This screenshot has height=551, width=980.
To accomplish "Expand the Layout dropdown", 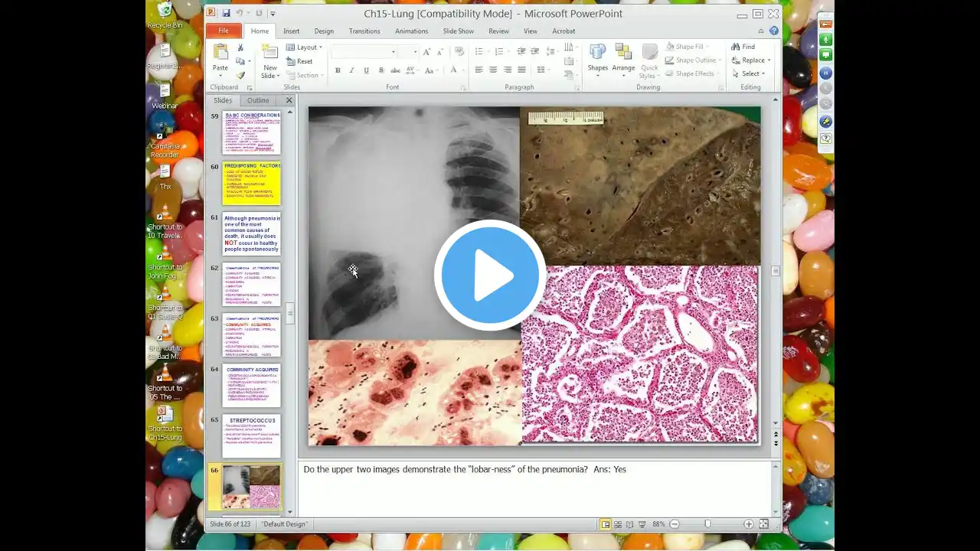I will [x=306, y=47].
